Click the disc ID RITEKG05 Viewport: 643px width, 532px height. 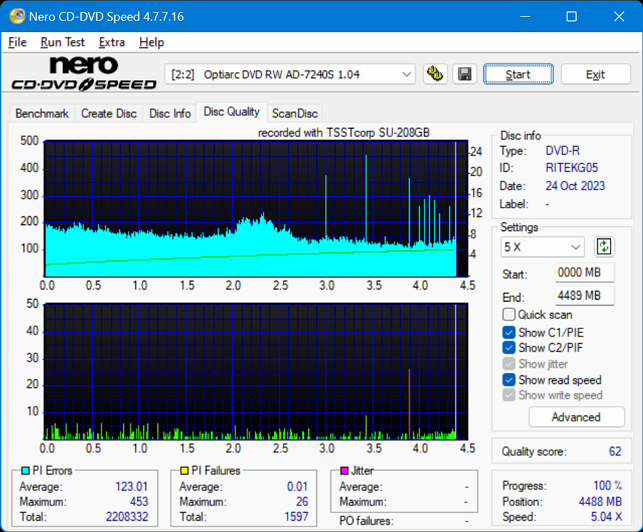click(x=571, y=168)
